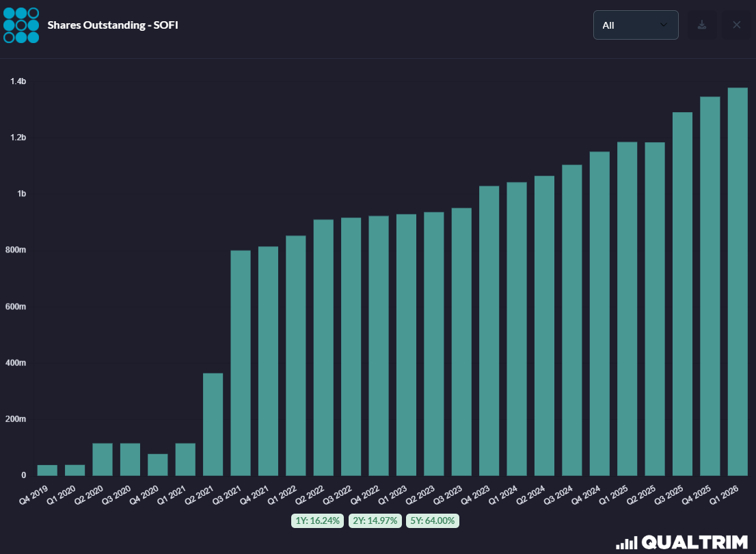Click the 1b y-axis label

[x=22, y=194]
